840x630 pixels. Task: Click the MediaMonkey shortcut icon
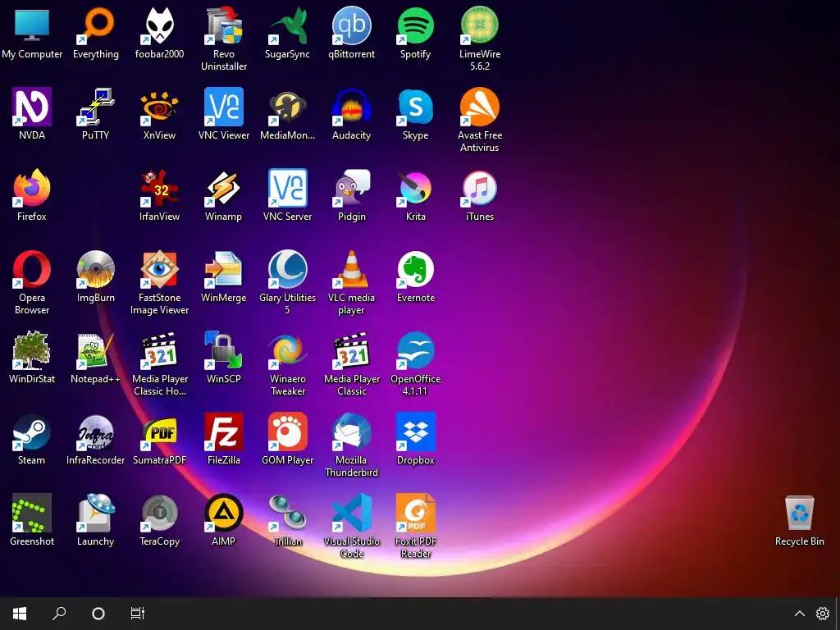(x=288, y=107)
